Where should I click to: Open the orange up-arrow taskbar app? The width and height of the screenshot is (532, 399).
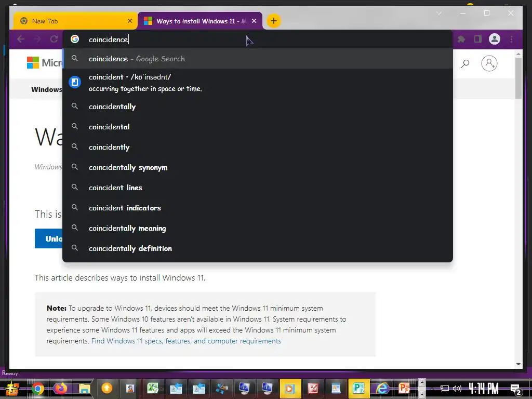click(x=107, y=388)
